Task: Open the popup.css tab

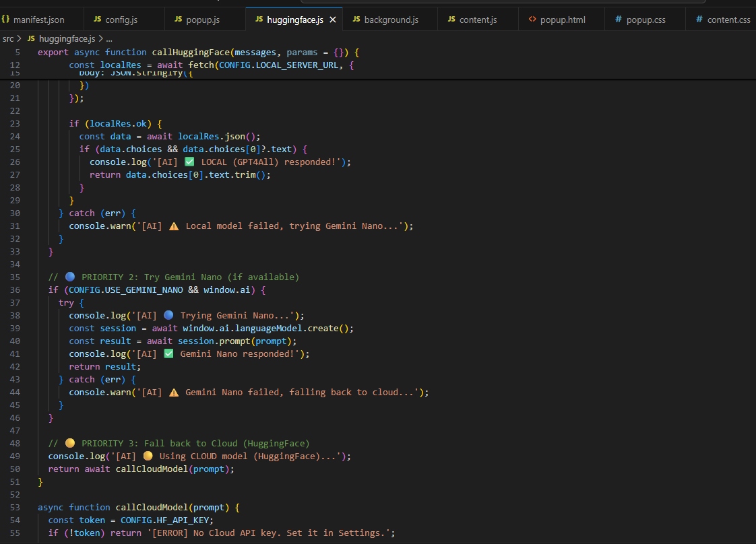Action: 645,20
